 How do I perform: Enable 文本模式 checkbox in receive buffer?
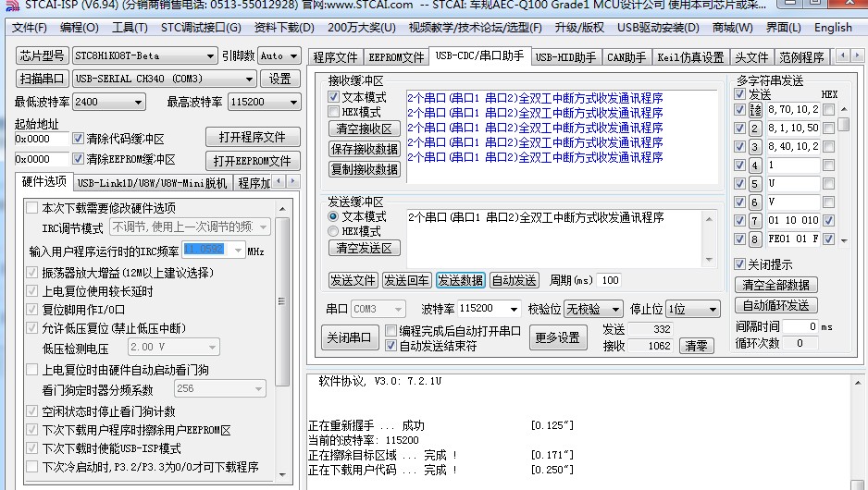click(333, 97)
